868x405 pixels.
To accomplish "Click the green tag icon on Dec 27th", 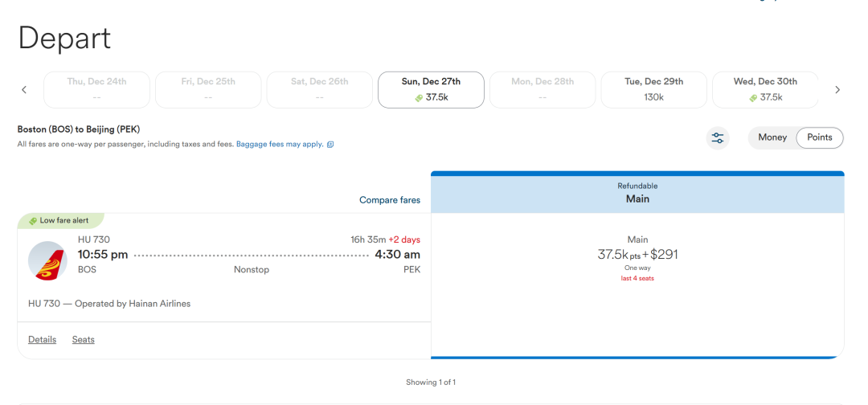I will pyautogui.click(x=419, y=98).
